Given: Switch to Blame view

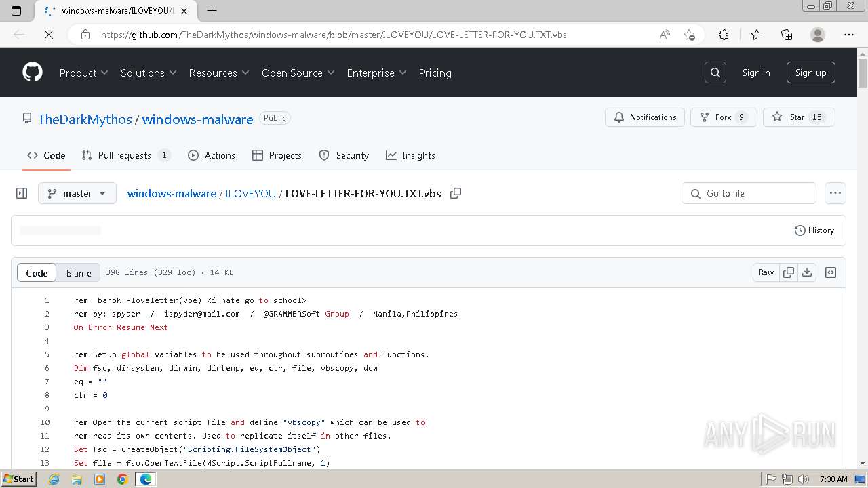Looking at the screenshot, I should coord(79,272).
